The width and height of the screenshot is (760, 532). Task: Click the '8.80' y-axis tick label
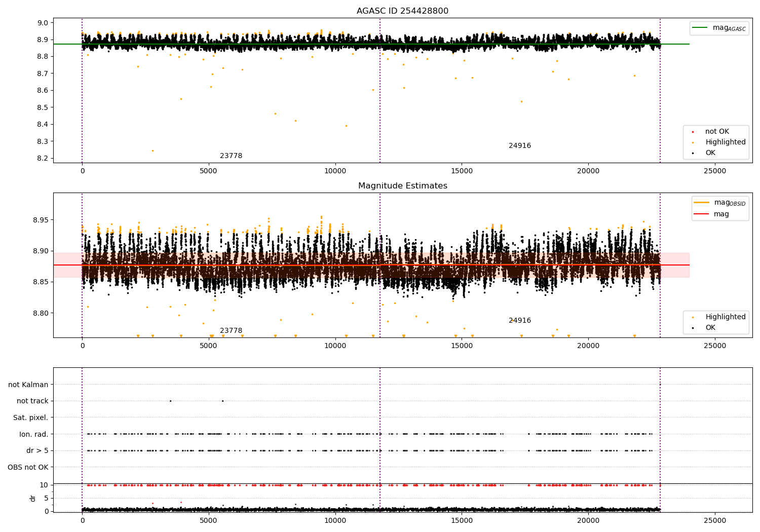pos(41,313)
